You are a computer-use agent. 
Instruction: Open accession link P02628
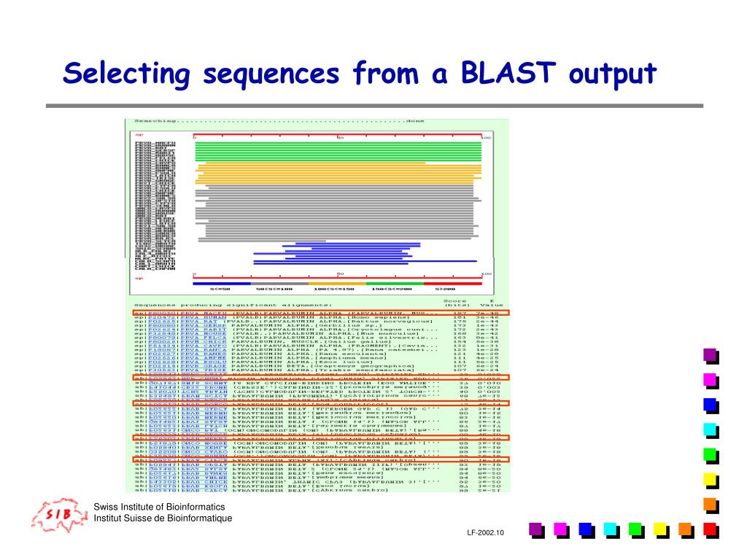[161, 362]
